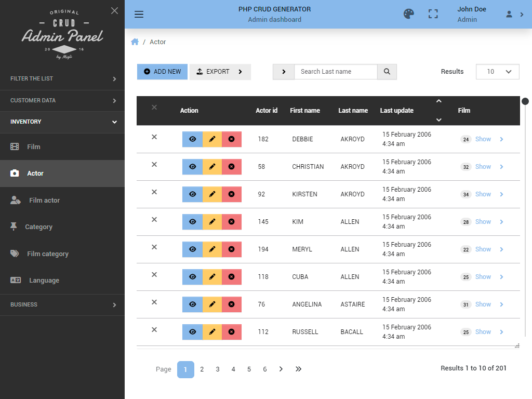The height and width of the screenshot is (399, 532).
Task: Enter fullscreen using the expand icon
Action: pyautogui.click(x=433, y=14)
